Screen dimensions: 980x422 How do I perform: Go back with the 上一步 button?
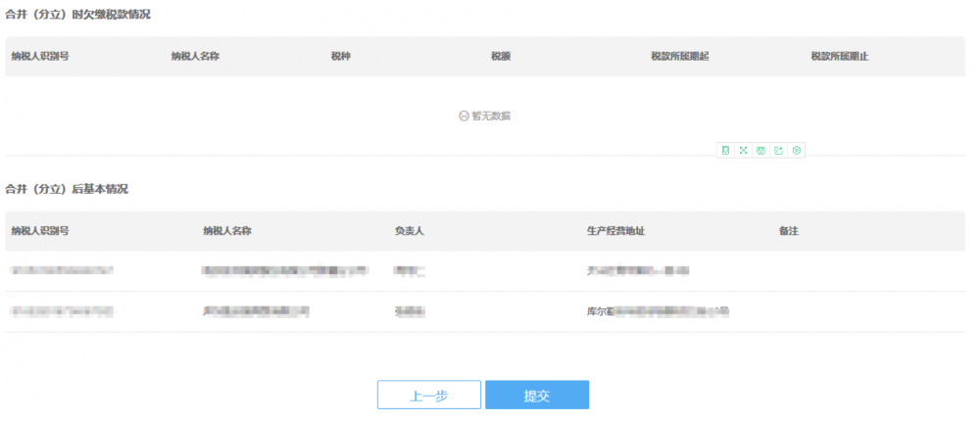428,395
